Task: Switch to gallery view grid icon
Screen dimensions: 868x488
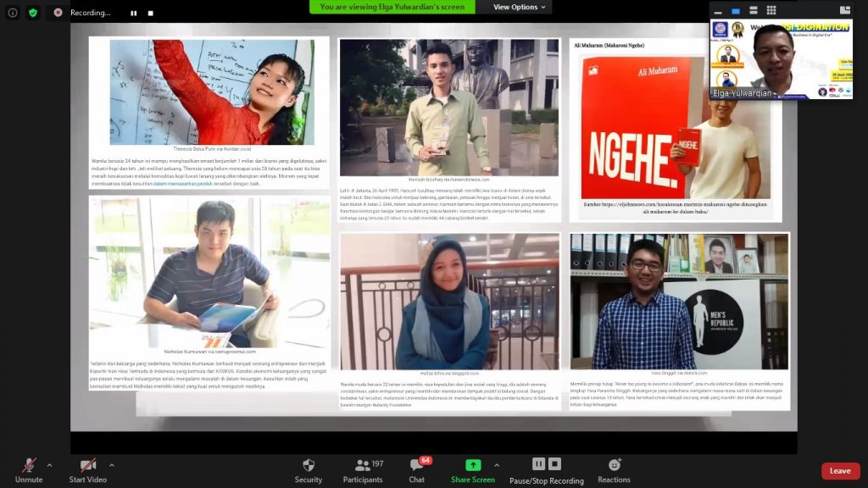Action: 771,10
